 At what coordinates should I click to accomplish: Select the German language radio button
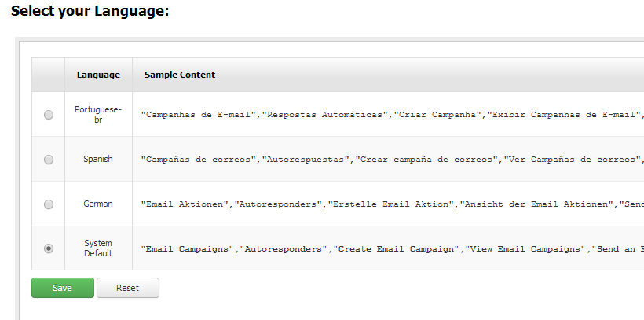pos(49,204)
